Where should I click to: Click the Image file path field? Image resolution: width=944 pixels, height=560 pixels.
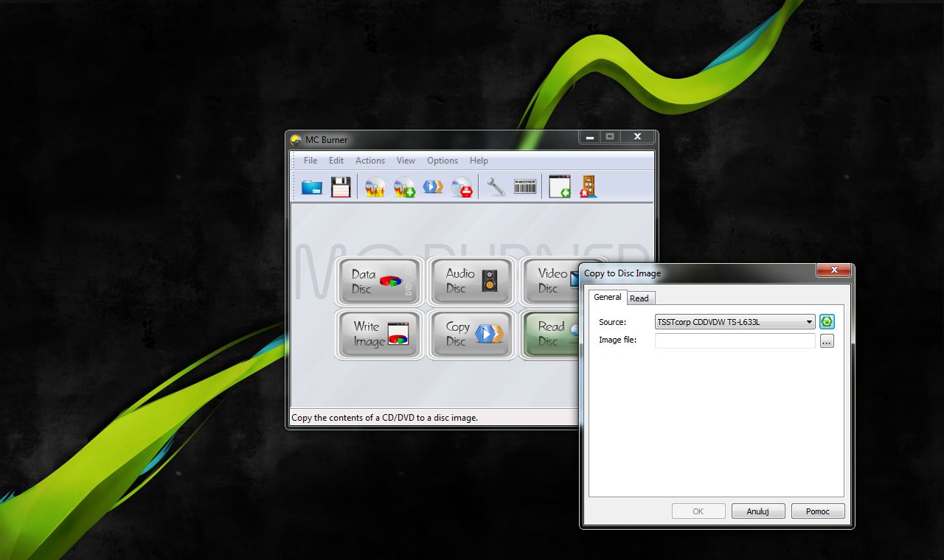tap(735, 340)
